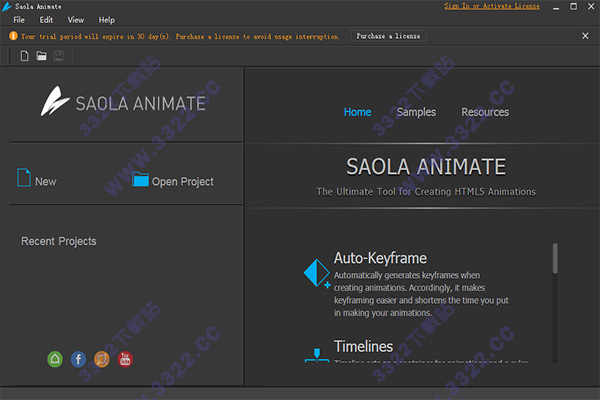
Task: Click the Open folder toolbar icon
Action: [41, 56]
